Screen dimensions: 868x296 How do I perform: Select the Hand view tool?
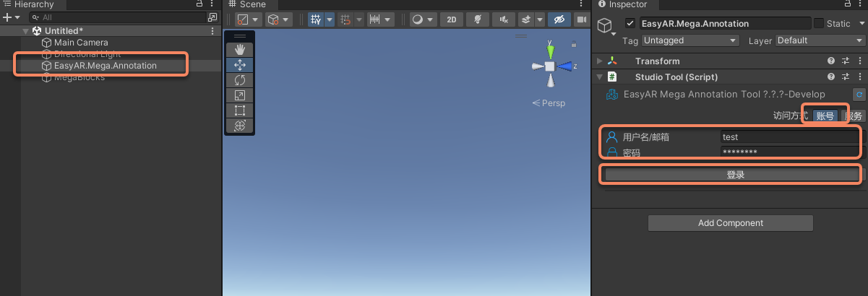pos(240,50)
